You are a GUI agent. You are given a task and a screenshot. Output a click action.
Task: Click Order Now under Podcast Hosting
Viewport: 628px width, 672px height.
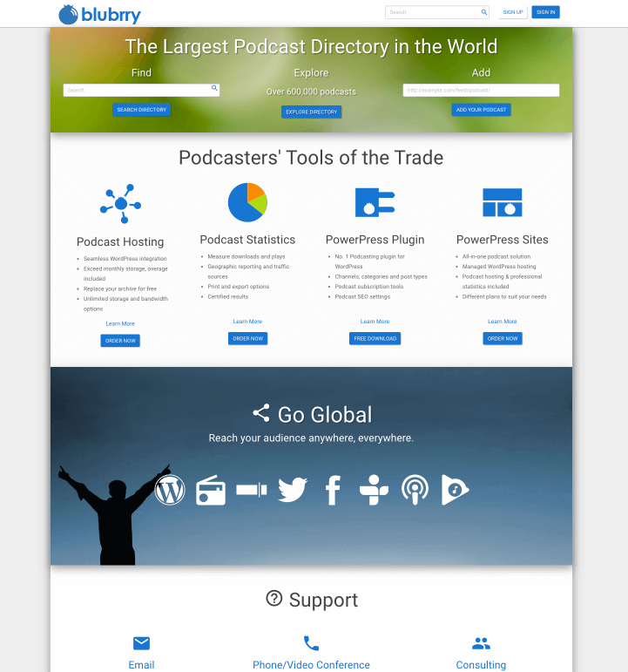click(120, 341)
